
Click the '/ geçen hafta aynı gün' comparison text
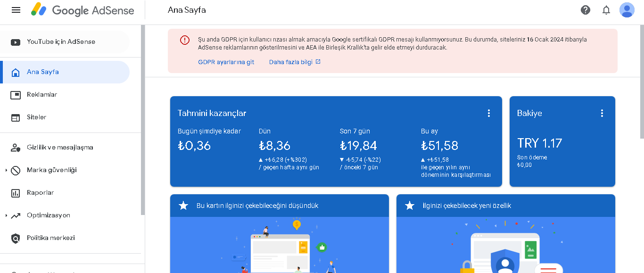click(289, 167)
